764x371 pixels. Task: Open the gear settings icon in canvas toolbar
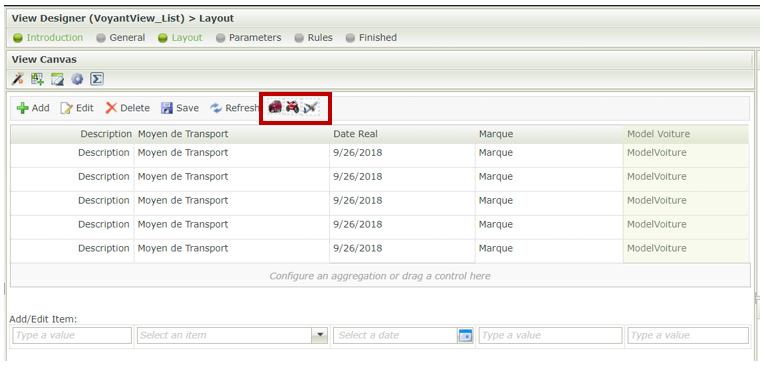click(x=77, y=79)
